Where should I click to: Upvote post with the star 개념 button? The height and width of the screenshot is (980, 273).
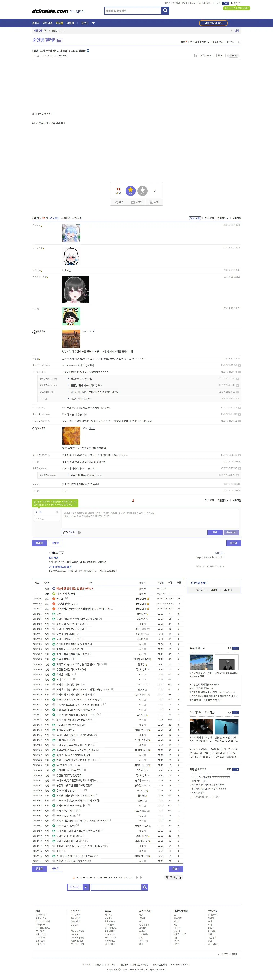tap(130, 191)
